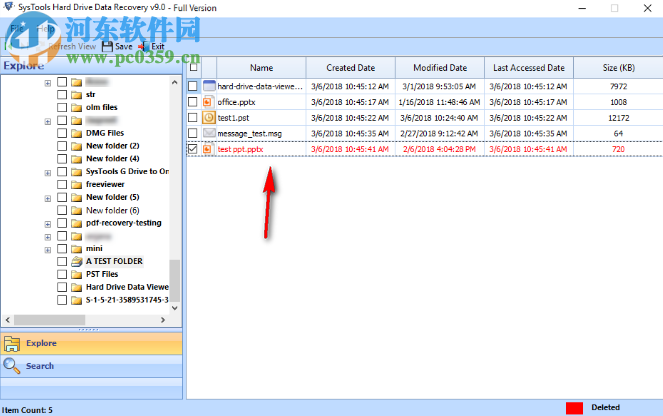Click the tree horizontal scrollbar left arrow

[x=8, y=320]
